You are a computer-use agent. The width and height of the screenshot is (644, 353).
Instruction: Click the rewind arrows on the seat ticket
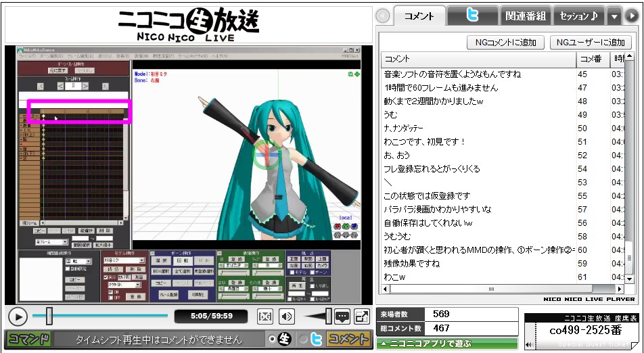coord(530,345)
